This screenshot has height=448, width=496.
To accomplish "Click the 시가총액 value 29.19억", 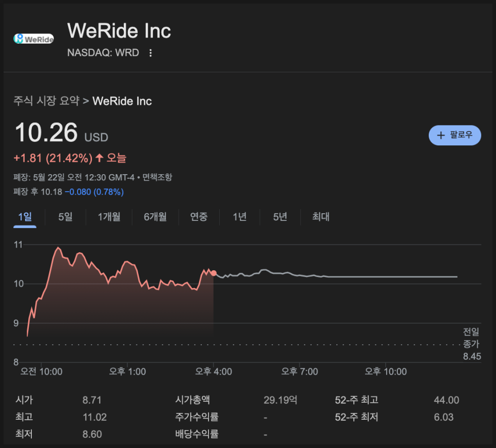I will (x=280, y=400).
